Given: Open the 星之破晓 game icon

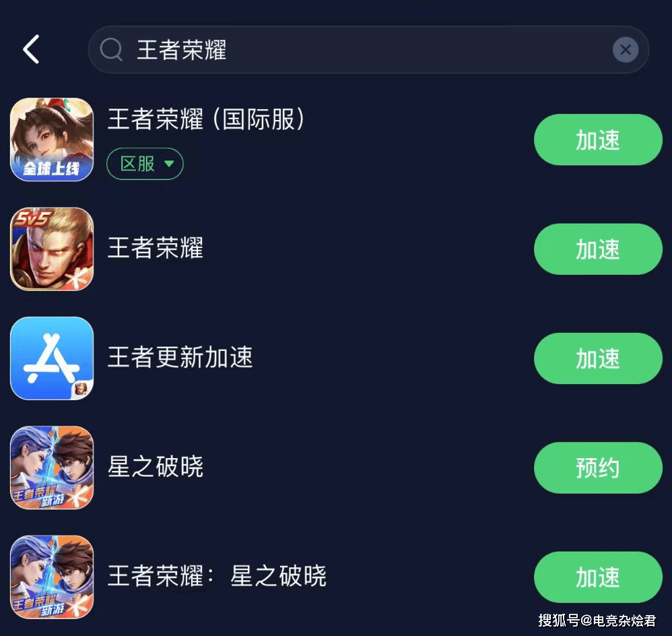Looking at the screenshot, I should 52,468.
